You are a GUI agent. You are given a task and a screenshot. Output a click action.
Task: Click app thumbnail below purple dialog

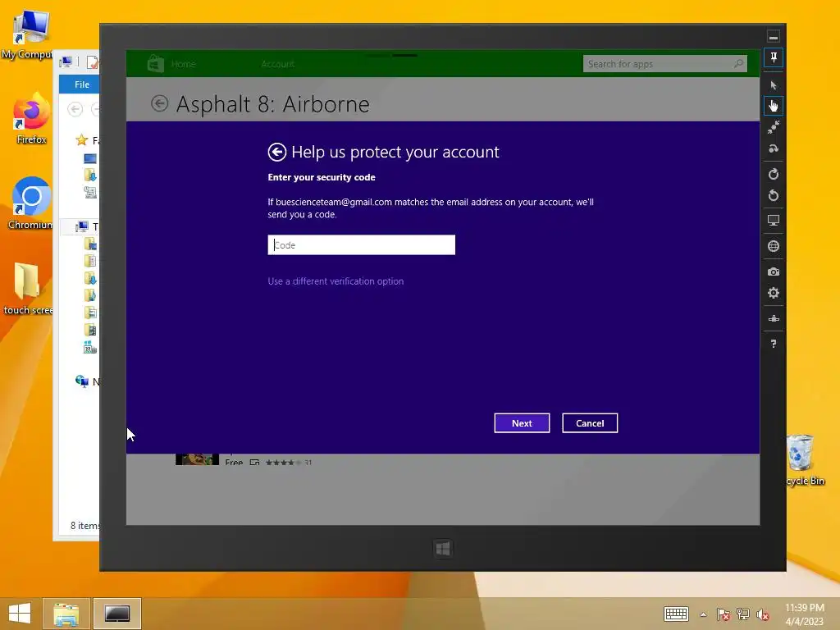point(197,459)
